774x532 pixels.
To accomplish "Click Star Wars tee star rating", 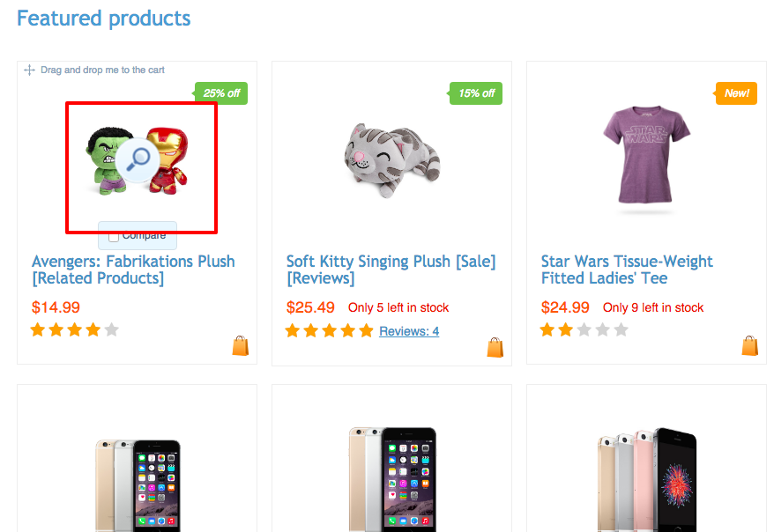I will (584, 330).
